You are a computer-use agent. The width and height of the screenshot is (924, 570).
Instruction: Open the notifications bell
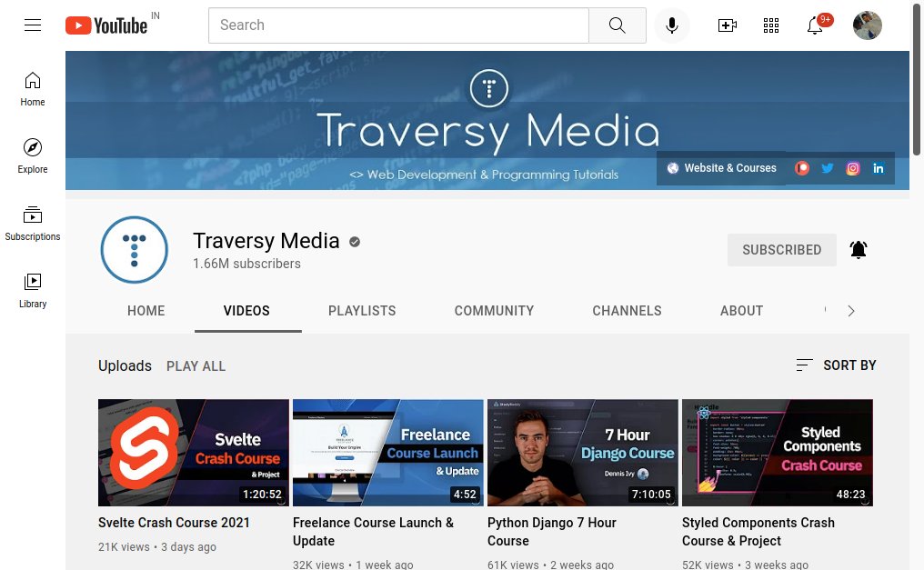tap(815, 25)
